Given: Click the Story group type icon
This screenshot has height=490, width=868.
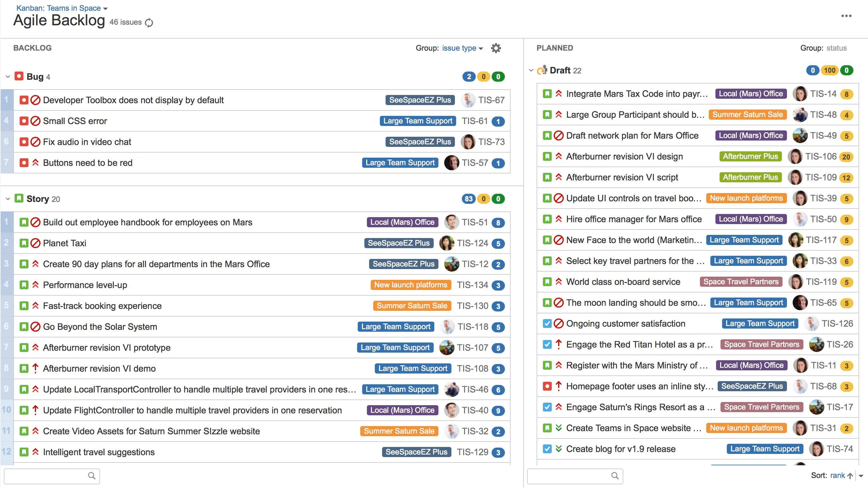Looking at the screenshot, I should click(19, 198).
